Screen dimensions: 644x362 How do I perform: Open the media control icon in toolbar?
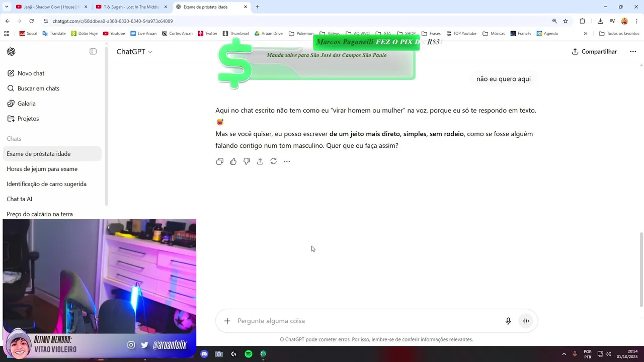coord(612,21)
